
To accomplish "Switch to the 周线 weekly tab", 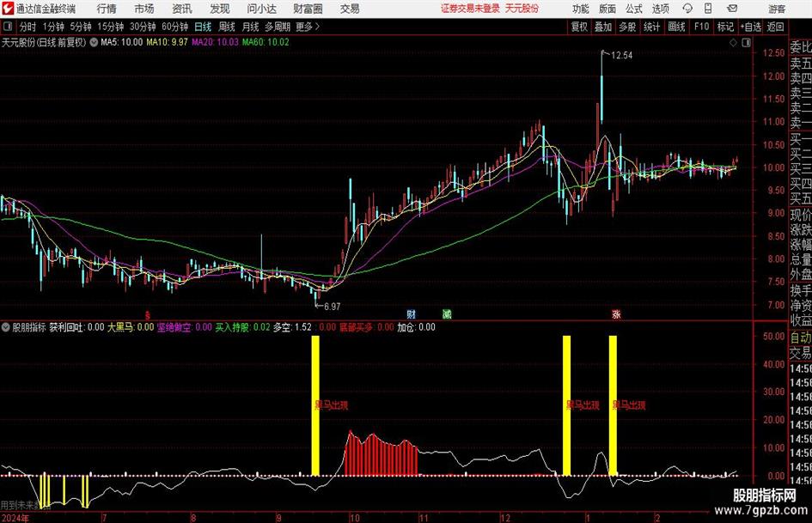I will (226, 27).
